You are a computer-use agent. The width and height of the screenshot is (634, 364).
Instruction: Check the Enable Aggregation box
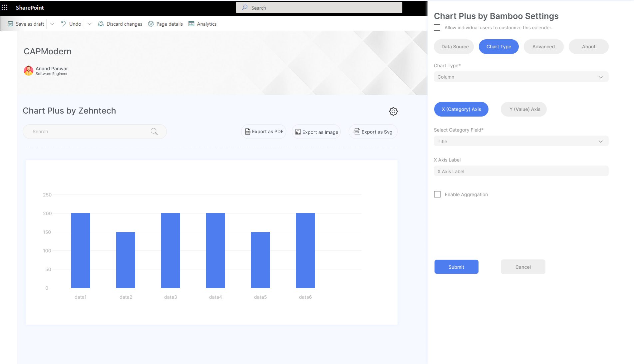point(438,194)
